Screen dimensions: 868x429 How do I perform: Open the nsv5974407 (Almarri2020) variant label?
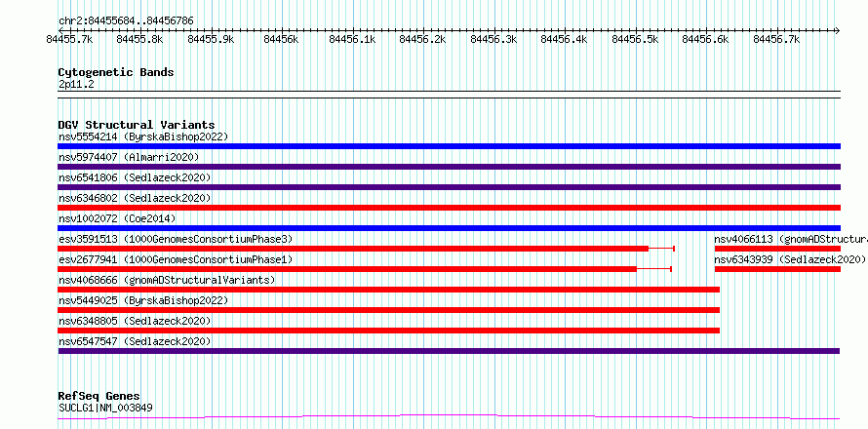click(x=129, y=157)
